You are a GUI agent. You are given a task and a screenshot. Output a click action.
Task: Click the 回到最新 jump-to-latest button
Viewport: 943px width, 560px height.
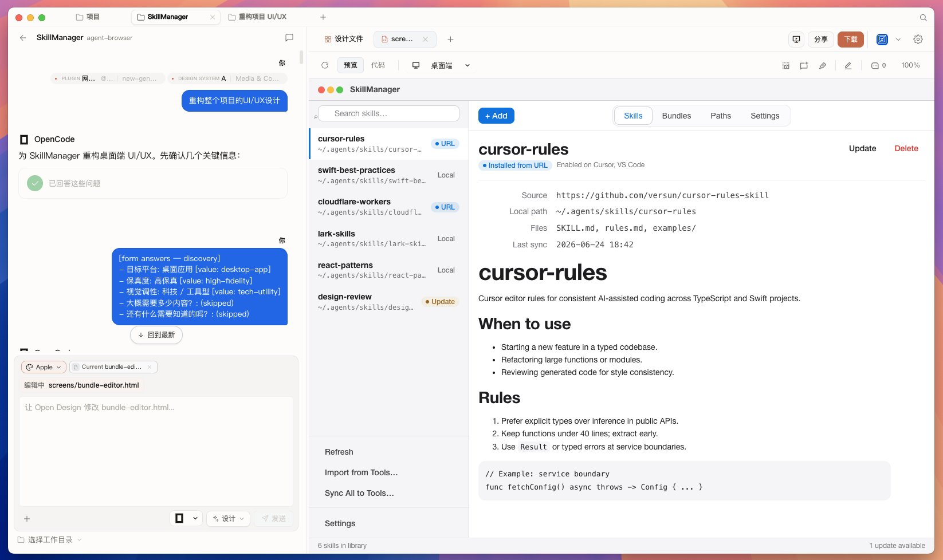pyautogui.click(x=156, y=335)
